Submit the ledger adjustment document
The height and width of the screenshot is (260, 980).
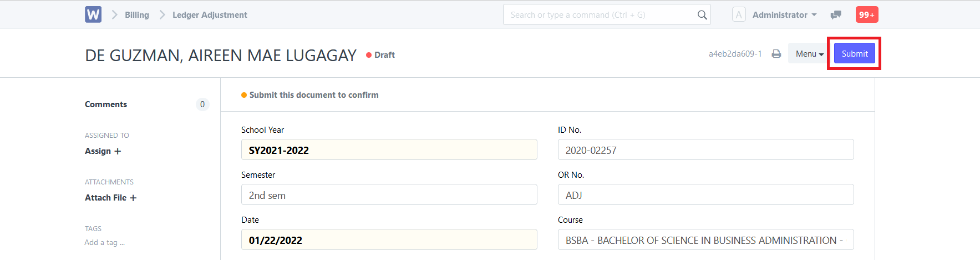(855, 53)
